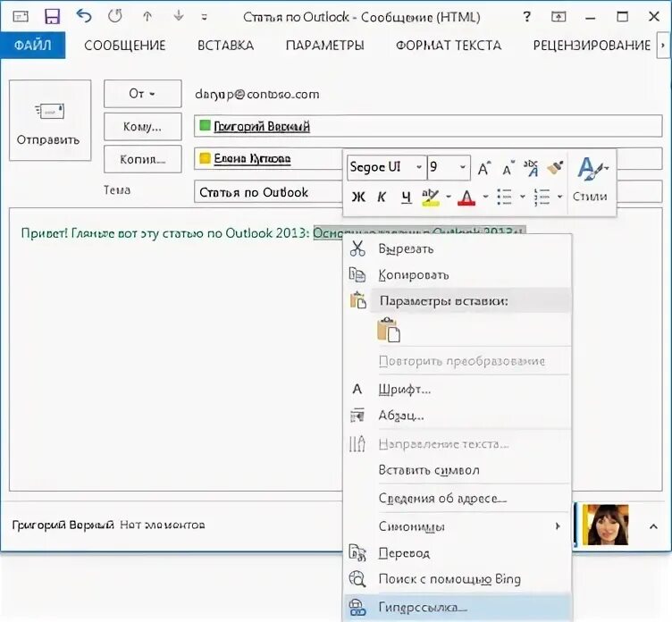Open Абзац... paragraph dialog
This screenshot has height=622, width=672.
[458, 415]
